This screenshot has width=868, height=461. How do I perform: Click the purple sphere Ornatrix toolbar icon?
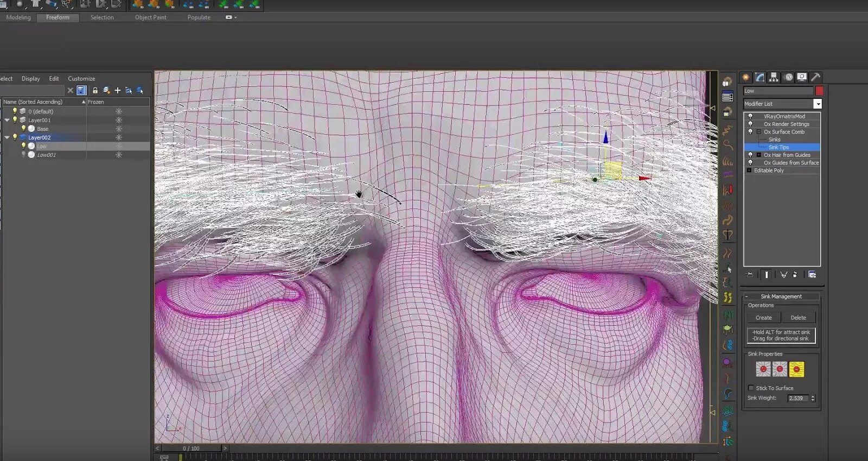[x=727, y=363]
